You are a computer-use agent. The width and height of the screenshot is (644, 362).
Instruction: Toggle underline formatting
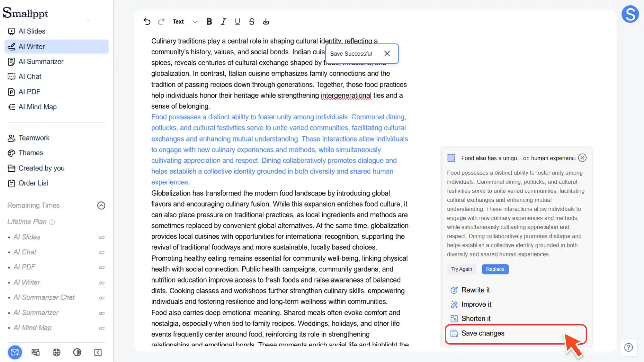[x=237, y=22]
